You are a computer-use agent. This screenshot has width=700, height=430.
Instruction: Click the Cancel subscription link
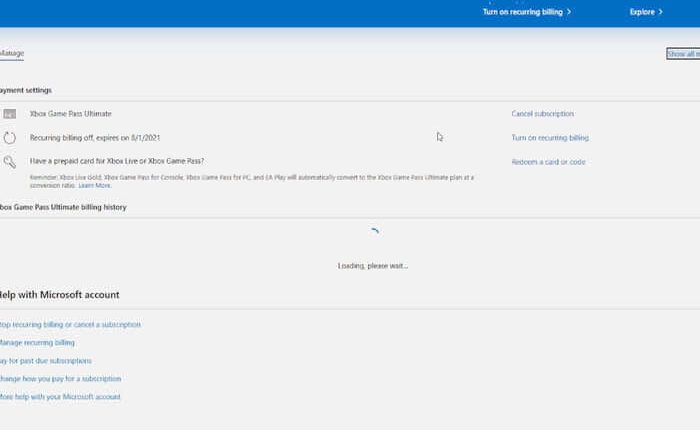[542, 114]
